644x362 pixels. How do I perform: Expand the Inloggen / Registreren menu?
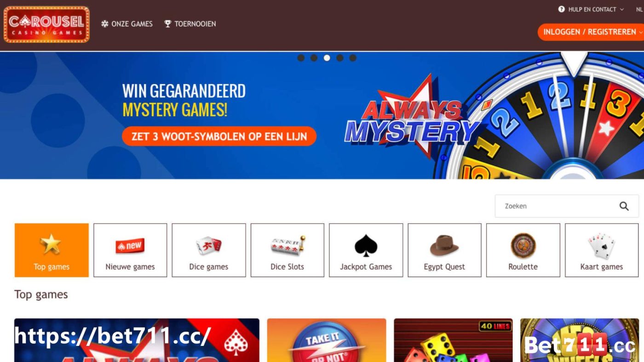(591, 32)
